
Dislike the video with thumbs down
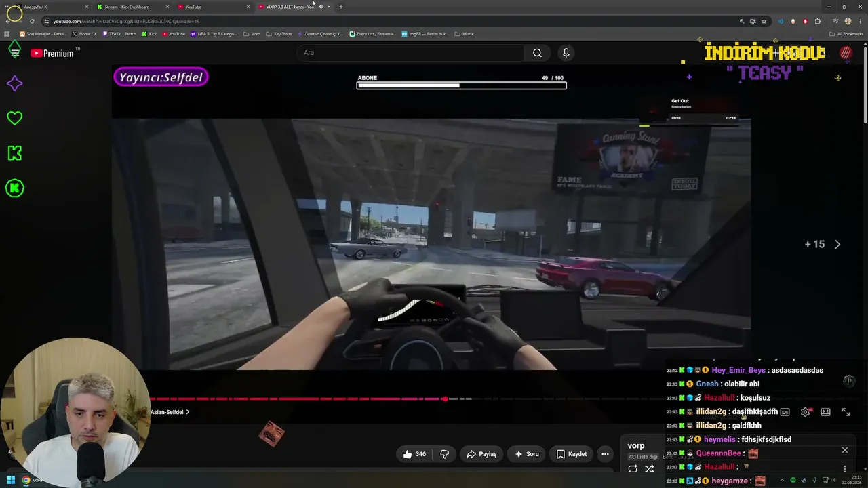click(x=445, y=454)
